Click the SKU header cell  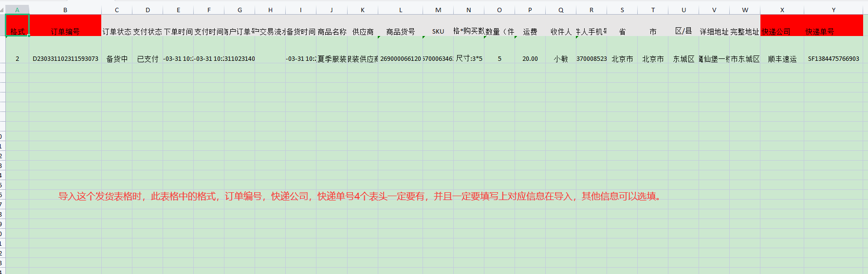(x=438, y=31)
